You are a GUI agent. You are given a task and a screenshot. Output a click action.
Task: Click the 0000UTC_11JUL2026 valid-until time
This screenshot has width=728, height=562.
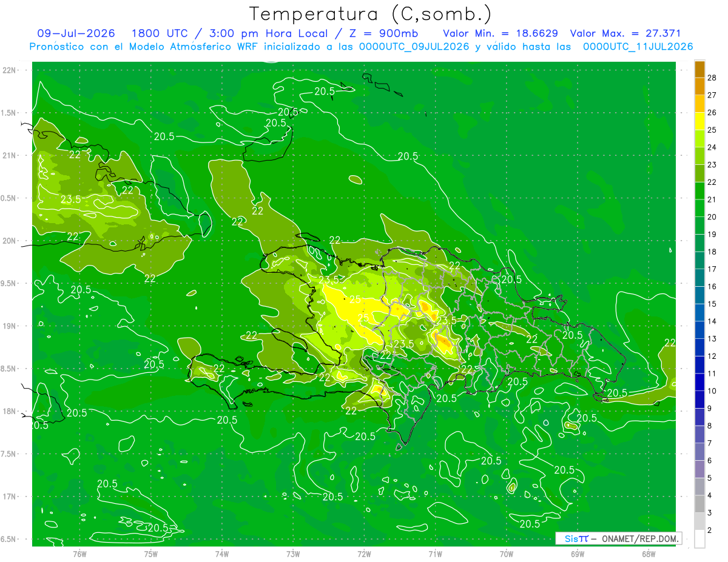click(x=638, y=47)
